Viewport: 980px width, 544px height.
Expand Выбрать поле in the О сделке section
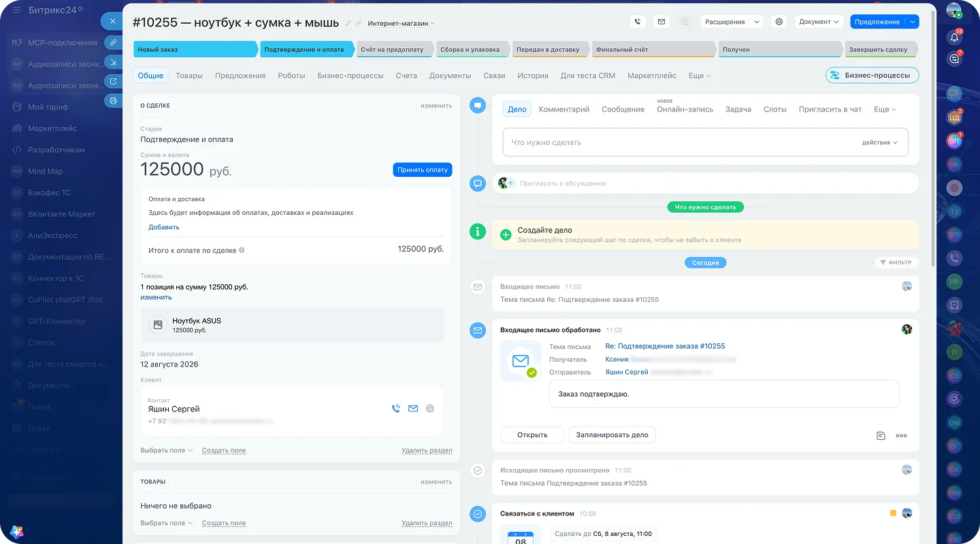(167, 450)
